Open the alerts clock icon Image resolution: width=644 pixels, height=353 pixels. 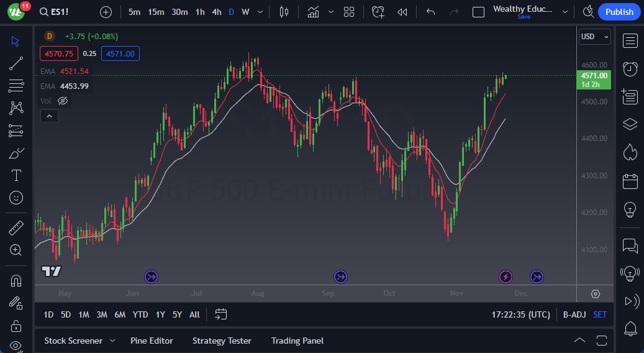(630, 68)
